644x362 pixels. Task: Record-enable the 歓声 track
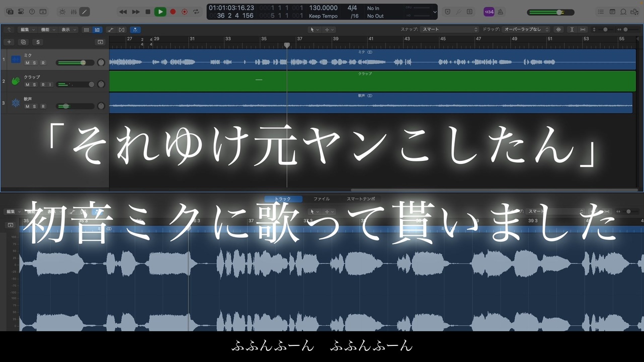click(x=43, y=106)
